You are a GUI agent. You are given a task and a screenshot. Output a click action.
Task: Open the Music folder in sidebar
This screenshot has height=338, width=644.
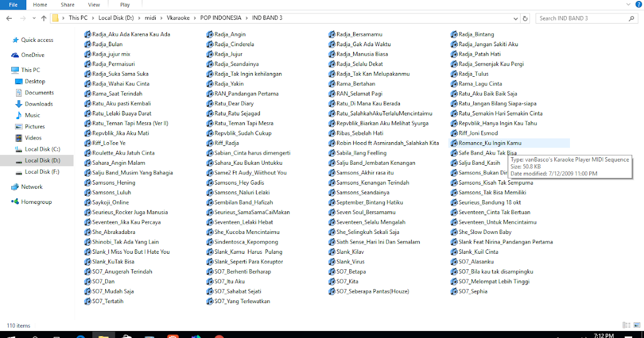[x=32, y=115]
